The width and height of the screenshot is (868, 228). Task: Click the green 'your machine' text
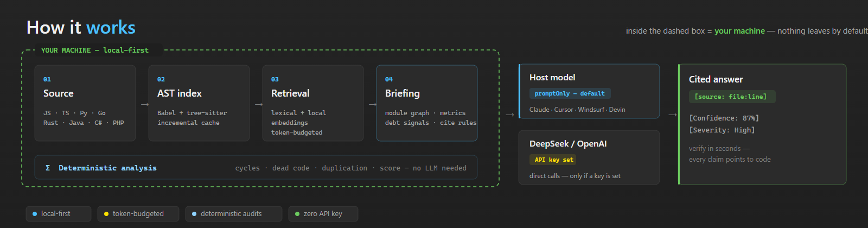pyautogui.click(x=739, y=31)
